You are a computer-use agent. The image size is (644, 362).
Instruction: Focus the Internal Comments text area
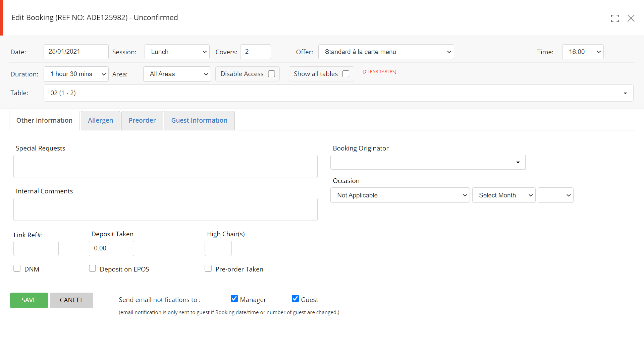pyautogui.click(x=165, y=209)
